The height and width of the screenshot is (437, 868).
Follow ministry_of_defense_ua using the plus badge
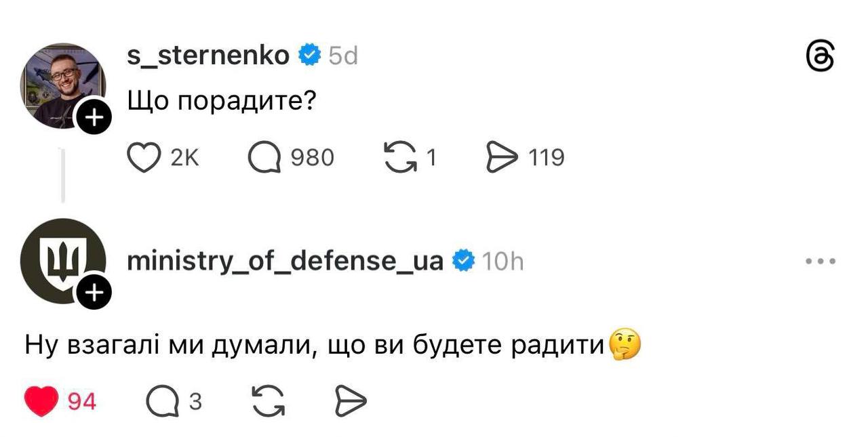click(x=93, y=293)
